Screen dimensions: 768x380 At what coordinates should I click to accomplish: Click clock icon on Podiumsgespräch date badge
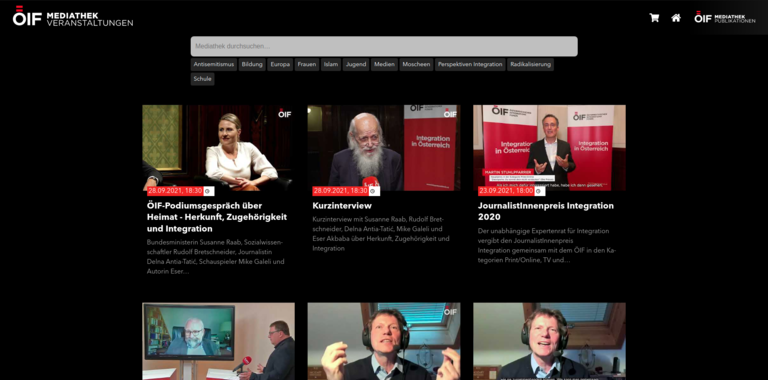[x=208, y=191]
